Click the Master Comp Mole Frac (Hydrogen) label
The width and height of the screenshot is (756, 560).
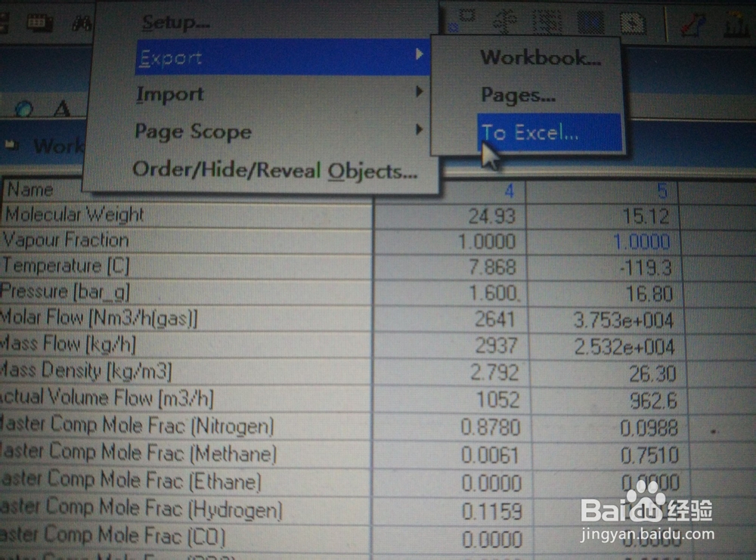[x=141, y=509]
